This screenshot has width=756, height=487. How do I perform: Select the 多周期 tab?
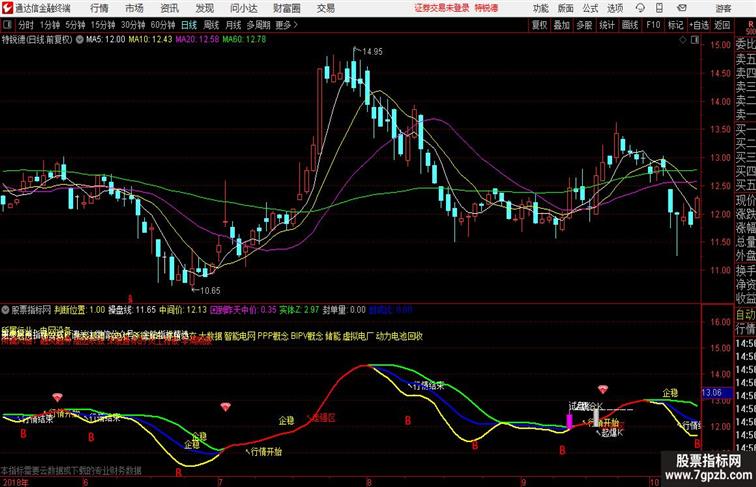(x=258, y=25)
